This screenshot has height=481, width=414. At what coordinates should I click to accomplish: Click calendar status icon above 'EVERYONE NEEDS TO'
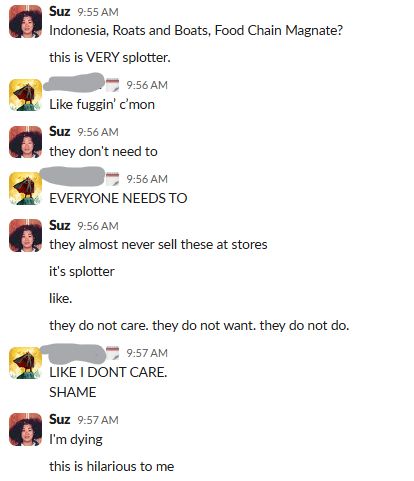point(112,179)
